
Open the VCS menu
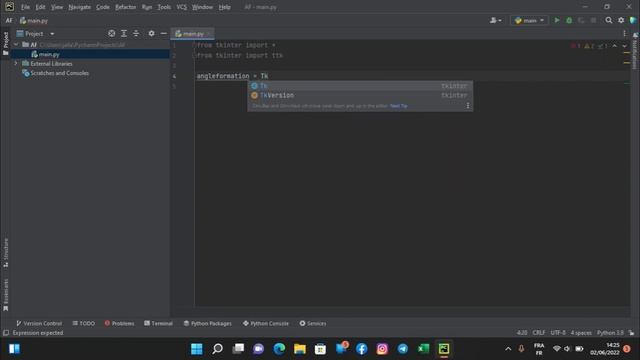pyautogui.click(x=181, y=7)
